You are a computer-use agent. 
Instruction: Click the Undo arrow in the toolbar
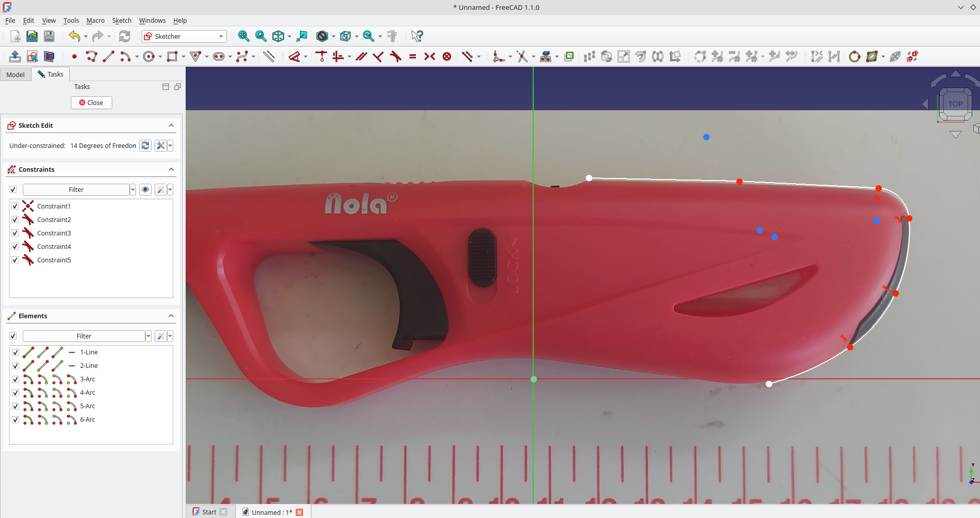pos(74,36)
